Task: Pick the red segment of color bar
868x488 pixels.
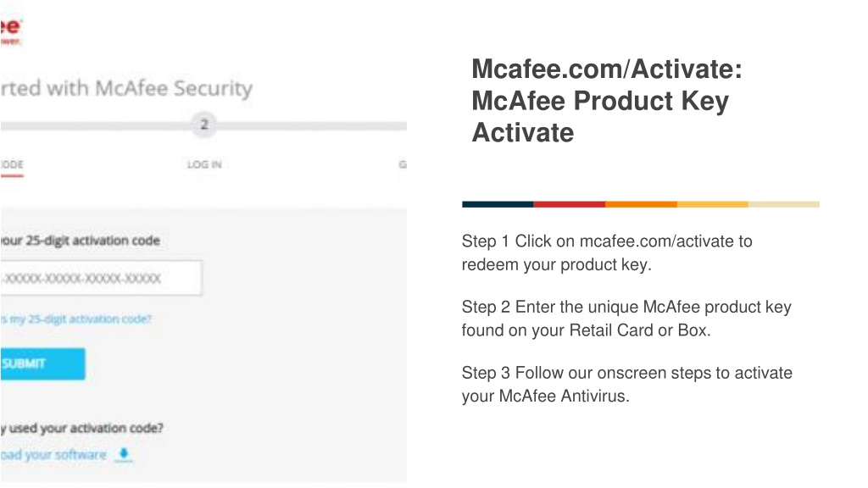Action: (x=569, y=204)
